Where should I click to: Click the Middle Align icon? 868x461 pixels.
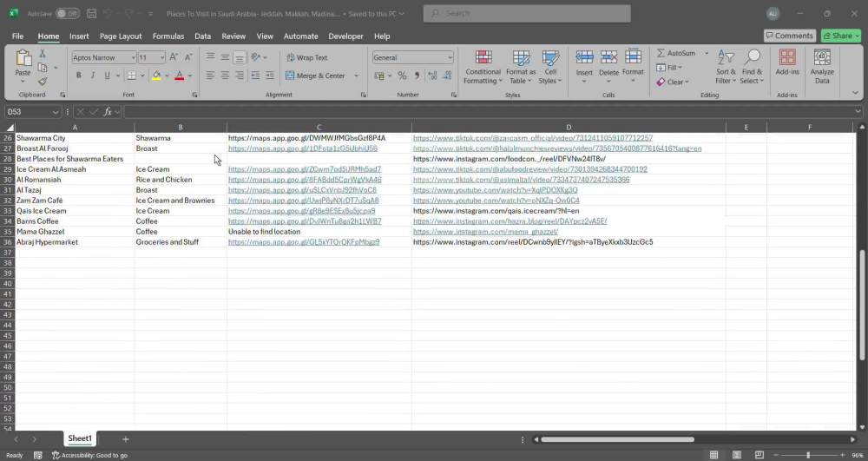pyautogui.click(x=225, y=57)
